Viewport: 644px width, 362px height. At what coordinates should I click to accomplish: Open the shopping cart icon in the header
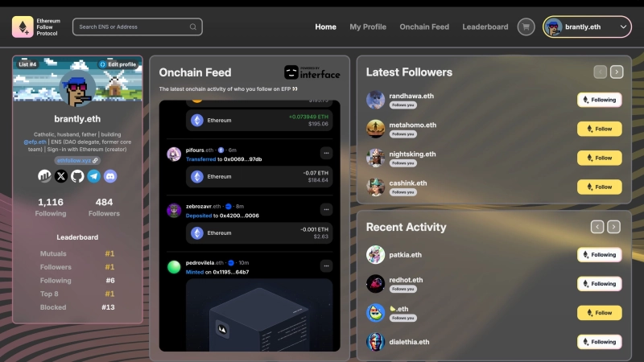click(526, 27)
